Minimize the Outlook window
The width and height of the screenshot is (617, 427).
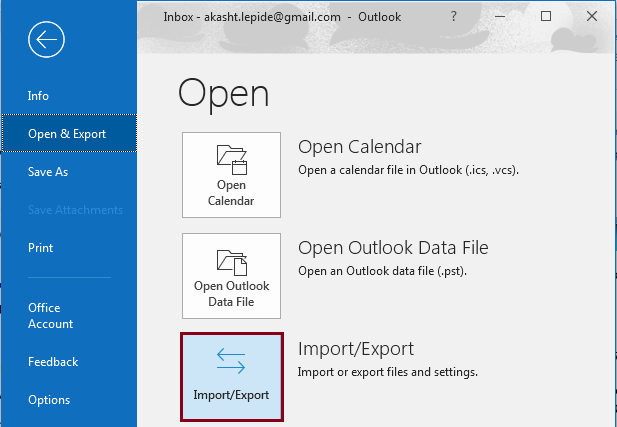coord(500,16)
